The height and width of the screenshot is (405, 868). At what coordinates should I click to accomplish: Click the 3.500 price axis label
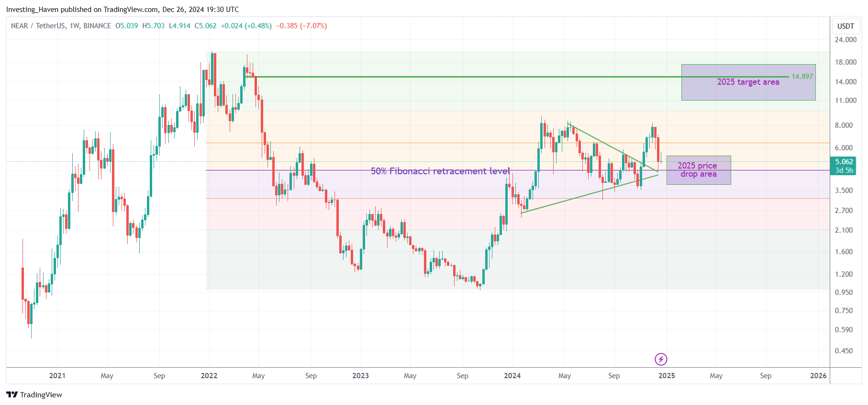844,191
